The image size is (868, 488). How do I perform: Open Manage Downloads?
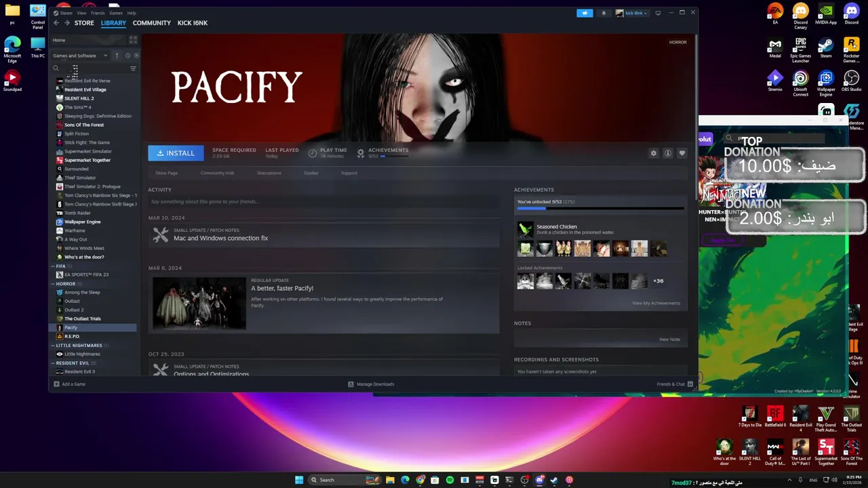tap(371, 384)
